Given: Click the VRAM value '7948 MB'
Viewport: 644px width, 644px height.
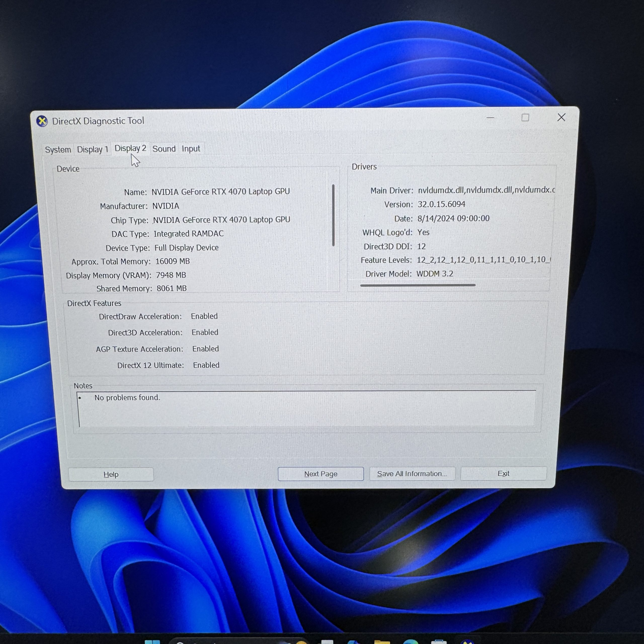Looking at the screenshot, I should click(171, 275).
